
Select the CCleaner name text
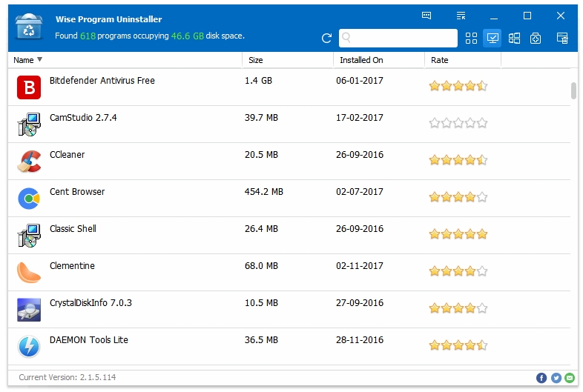(x=67, y=155)
